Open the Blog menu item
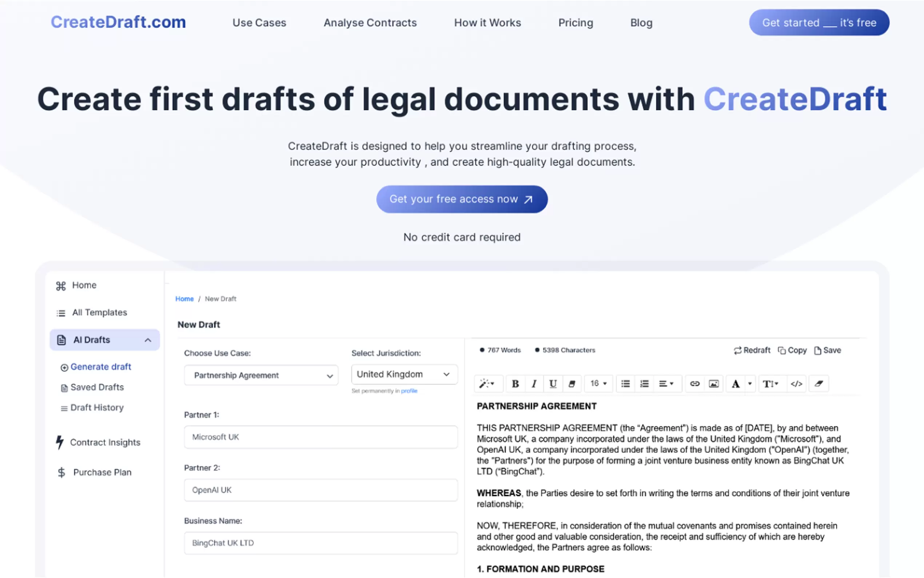The width and height of the screenshot is (924, 578). (641, 23)
